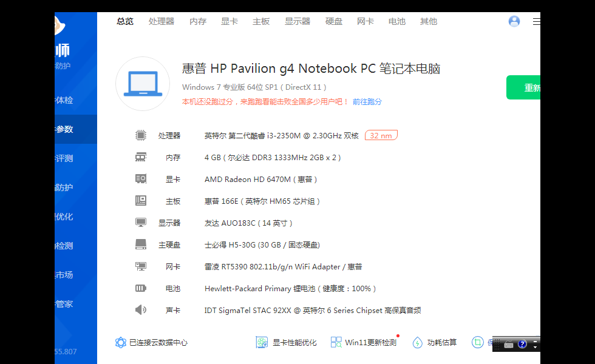This screenshot has height=364, width=595.
Task: Click the 已连接云数据中心 status text
Action: coord(158,343)
